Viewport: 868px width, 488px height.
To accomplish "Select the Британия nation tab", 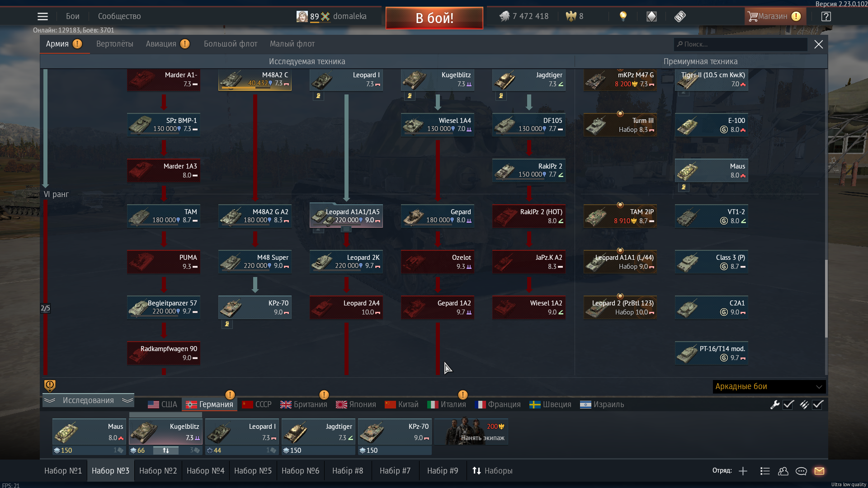I will (304, 404).
